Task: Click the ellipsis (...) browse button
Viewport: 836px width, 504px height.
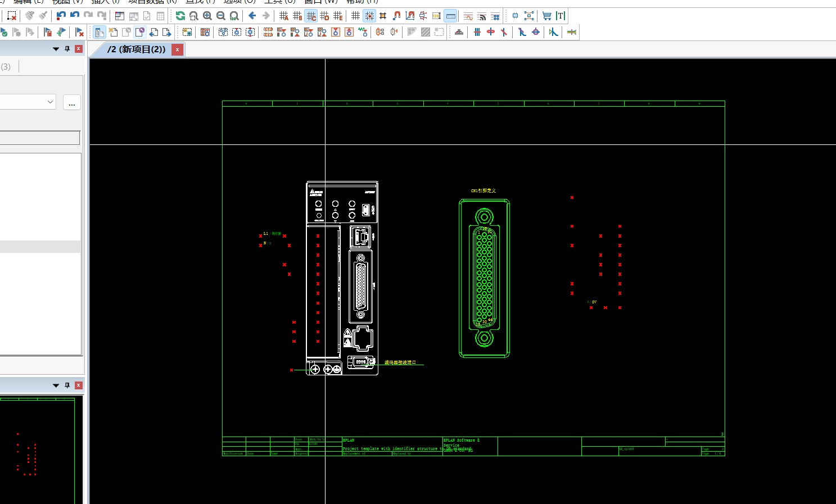Action: (x=72, y=103)
